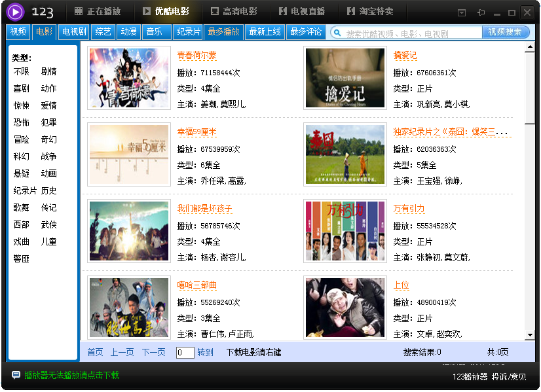This screenshot has height=392, width=541.
Task: Select the 电视剧 category tab
Action: click(73, 31)
